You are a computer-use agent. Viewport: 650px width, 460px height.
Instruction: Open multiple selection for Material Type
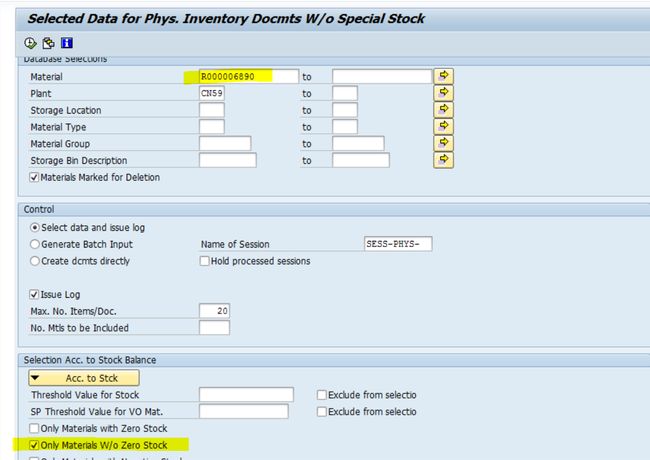444,126
